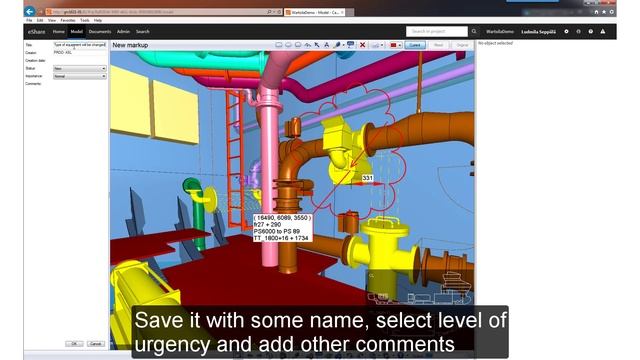Click the browser home icon
Image resolution: width=640 pixels, height=360 pixels.
pyautogui.click(x=596, y=12)
